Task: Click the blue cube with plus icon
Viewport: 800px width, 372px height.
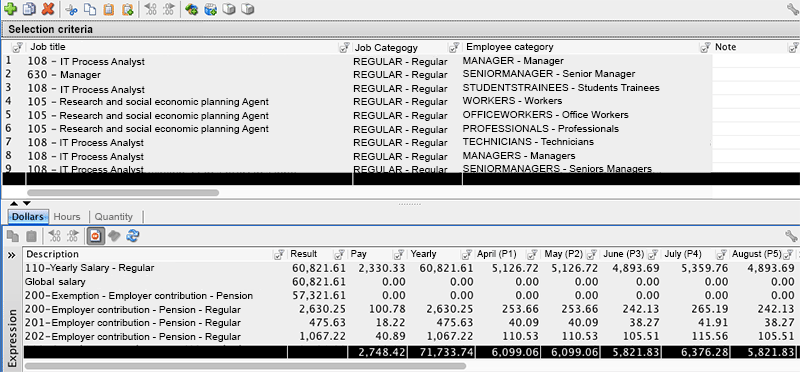Action: [210, 9]
